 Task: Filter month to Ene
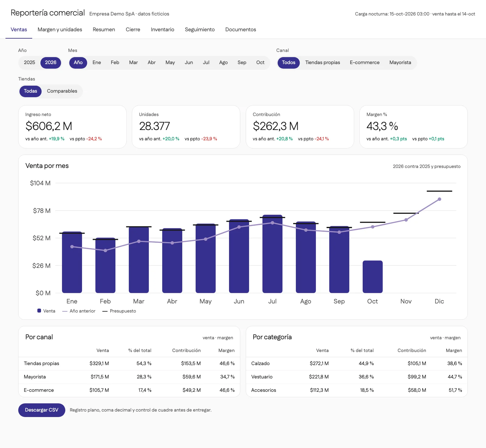pos(97,63)
